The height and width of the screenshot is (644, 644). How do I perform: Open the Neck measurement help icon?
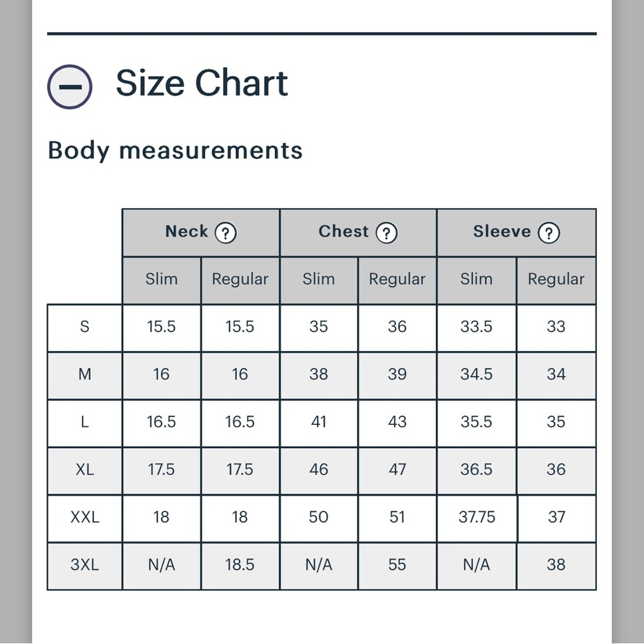(x=225, y=233)
